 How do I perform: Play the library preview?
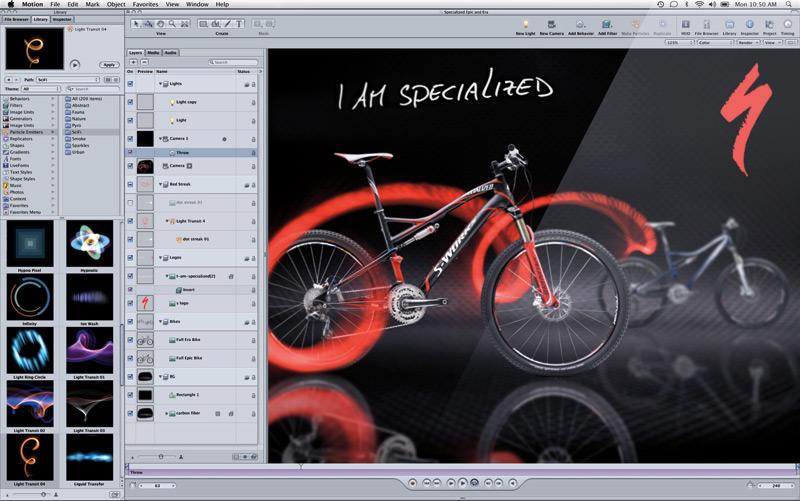pyautogui.click(x=75, y=65)
